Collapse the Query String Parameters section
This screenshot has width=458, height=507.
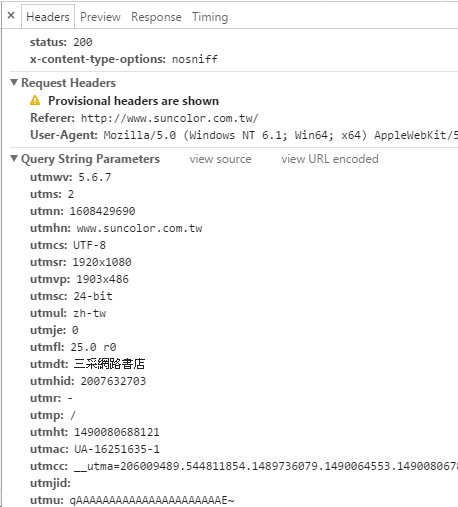14,158
